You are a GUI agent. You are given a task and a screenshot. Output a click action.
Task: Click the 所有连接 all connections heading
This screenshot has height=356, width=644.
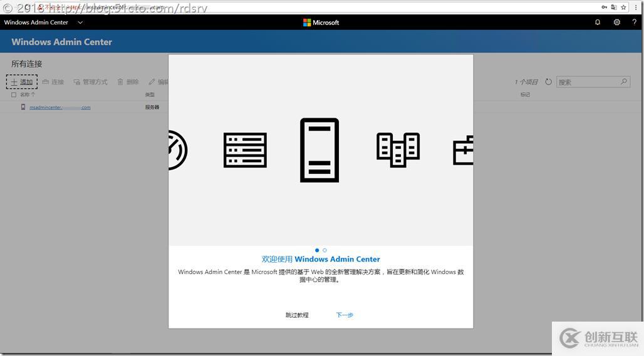27,64
